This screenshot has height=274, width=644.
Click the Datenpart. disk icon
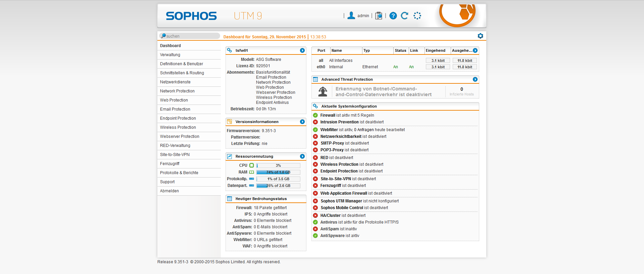252,186
